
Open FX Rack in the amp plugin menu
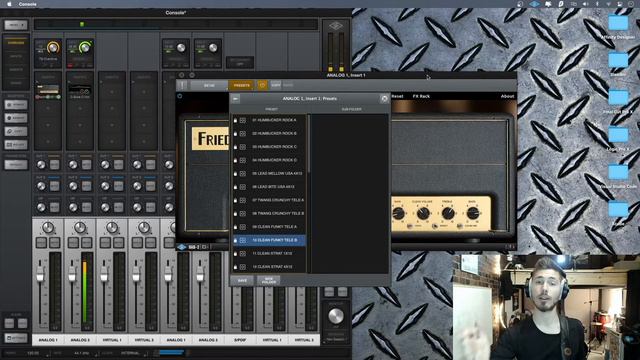(x=421, y=96)
